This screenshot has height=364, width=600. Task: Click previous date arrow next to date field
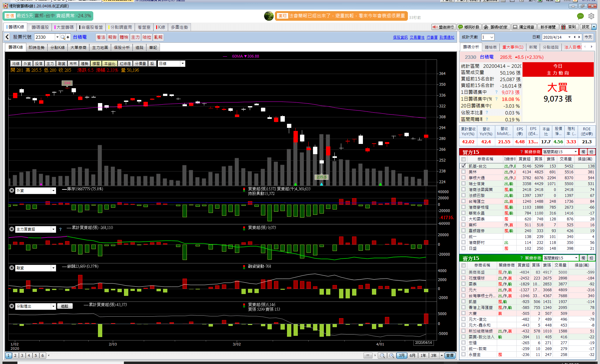tap(575, 37)
